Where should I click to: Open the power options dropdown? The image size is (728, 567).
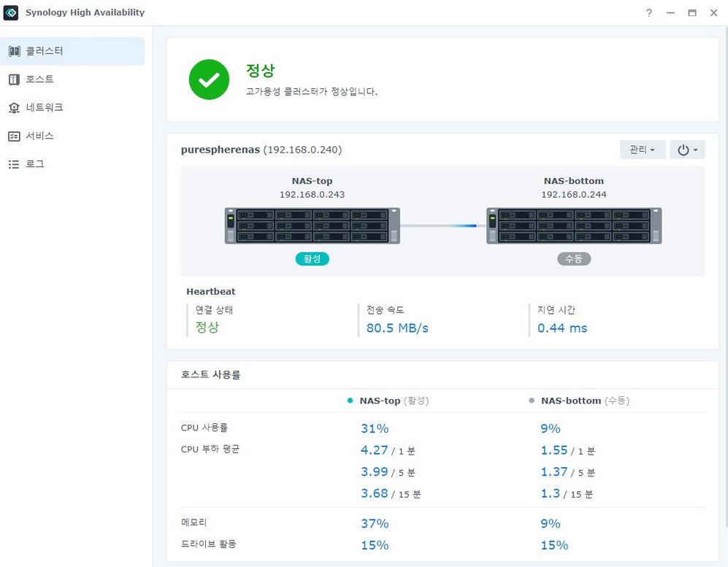[x=687, y=150]
